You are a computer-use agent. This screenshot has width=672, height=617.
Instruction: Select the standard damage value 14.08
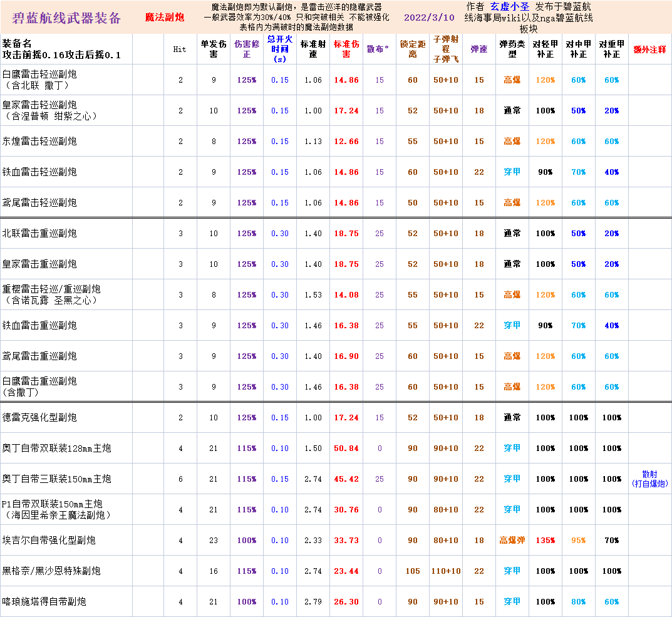tap(346, 295)
